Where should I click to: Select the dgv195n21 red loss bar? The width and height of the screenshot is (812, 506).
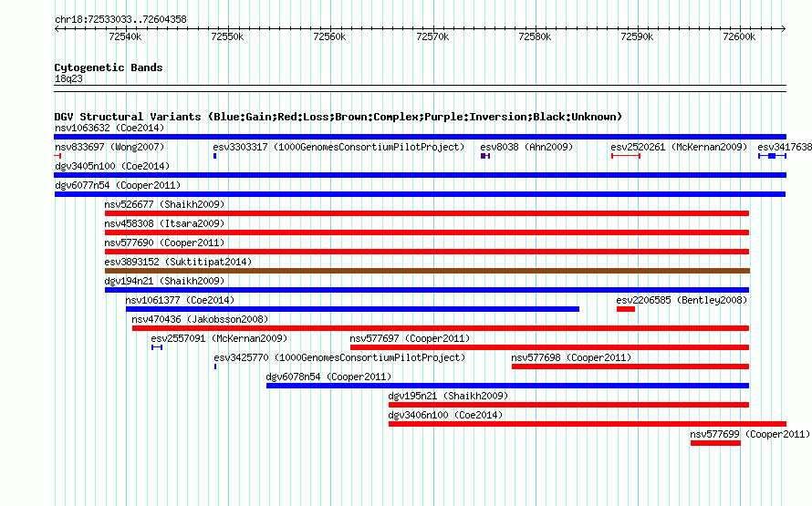pos(568,405)
